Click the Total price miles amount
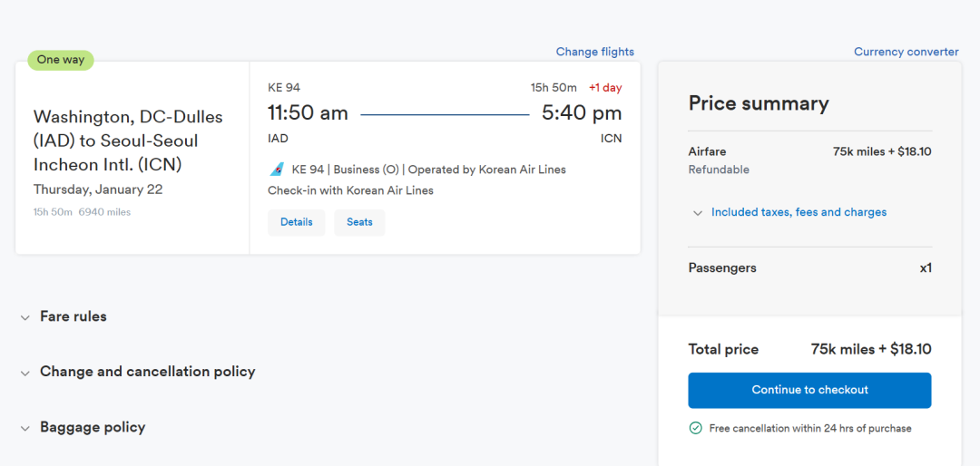The image size is (980, 466). point(871,349)
